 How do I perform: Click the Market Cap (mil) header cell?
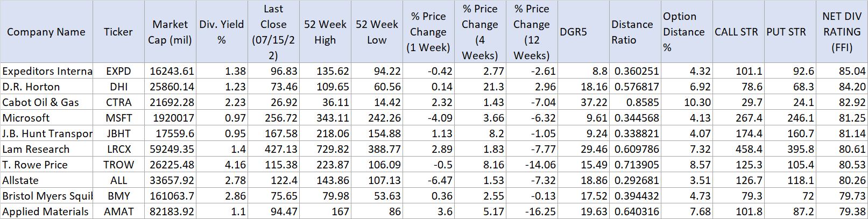click(x=170, y=32)
